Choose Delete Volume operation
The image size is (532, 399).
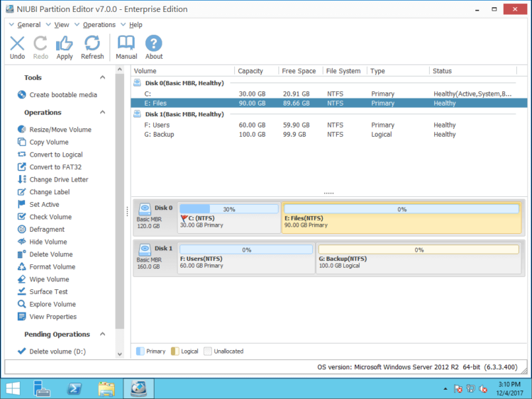[45, 254]
